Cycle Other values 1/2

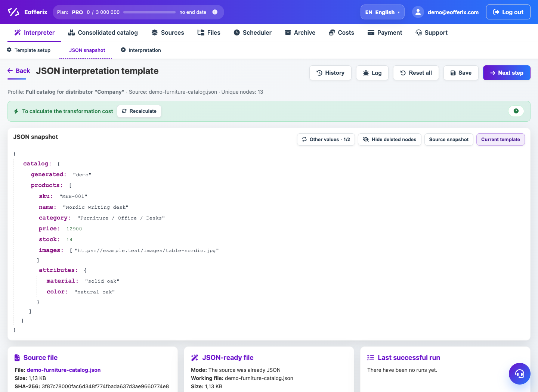(x=326, y=139)
